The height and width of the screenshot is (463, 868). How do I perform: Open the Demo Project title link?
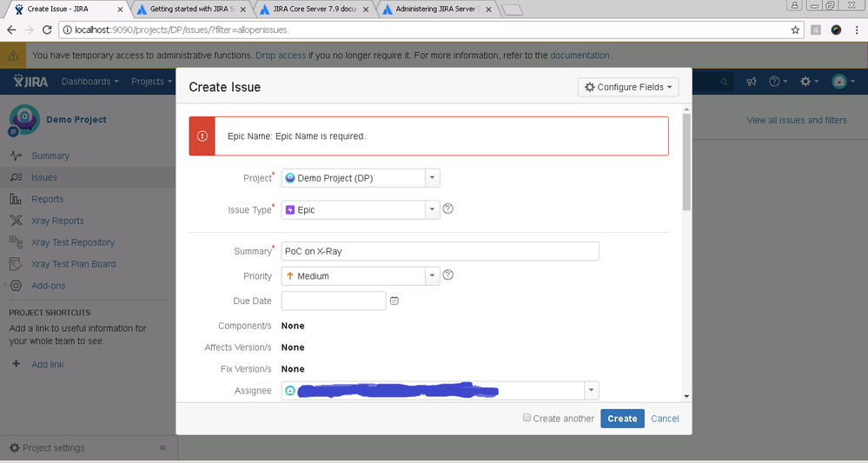[x=76, y=120]
